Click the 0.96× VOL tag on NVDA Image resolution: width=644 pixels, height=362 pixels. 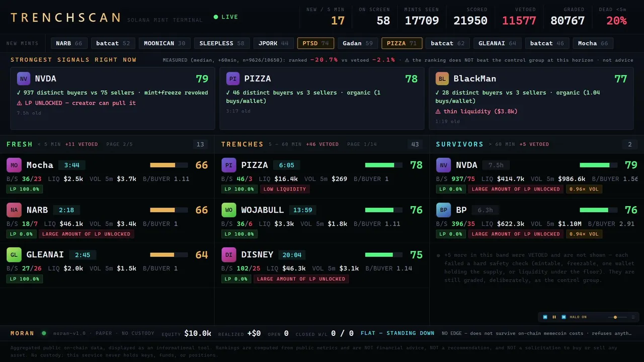(x=584, y=189)
